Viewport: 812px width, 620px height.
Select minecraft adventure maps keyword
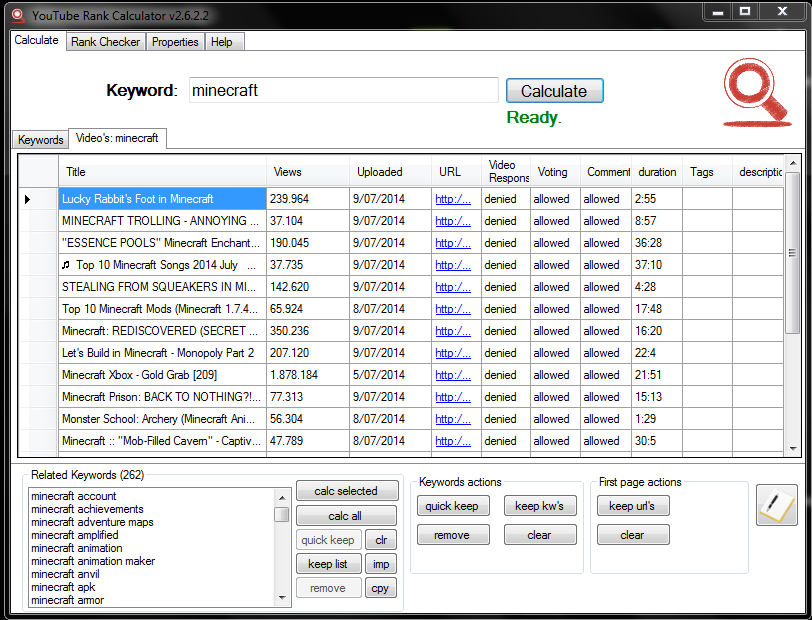pos(92,522)
